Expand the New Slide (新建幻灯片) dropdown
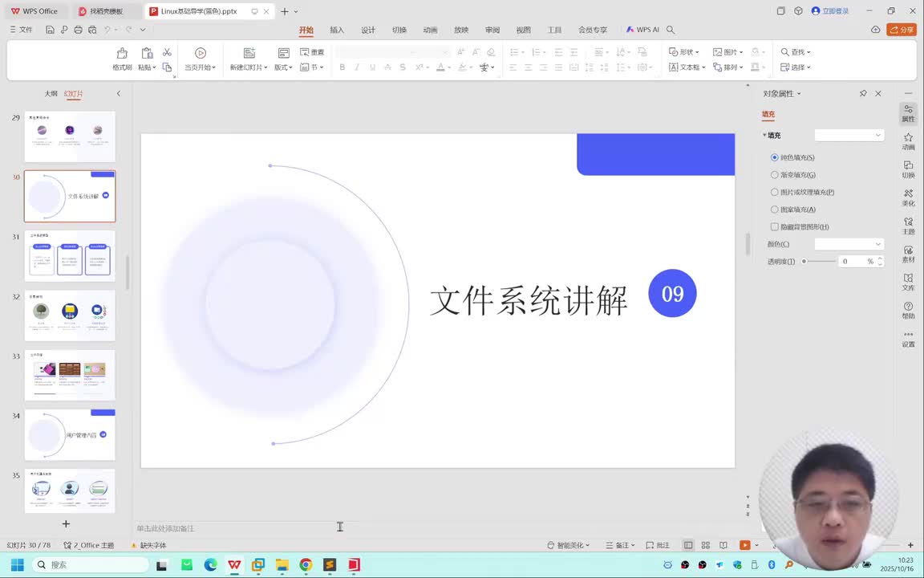The image size is (924, 578). coord(249,67)
